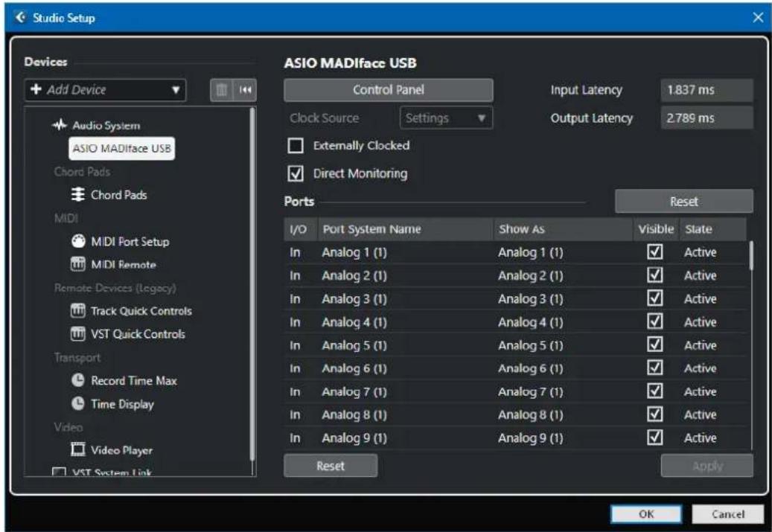Viewport: 772px width, 532px height.
Task: Click the reset-to-start icon beside the trash
Action: [245, 90]
